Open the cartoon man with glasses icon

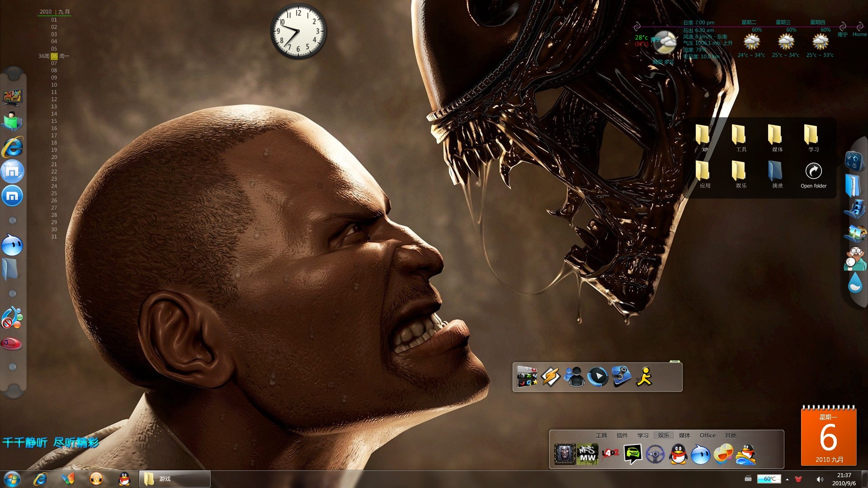pyautogui.click(x=854, y=258)
